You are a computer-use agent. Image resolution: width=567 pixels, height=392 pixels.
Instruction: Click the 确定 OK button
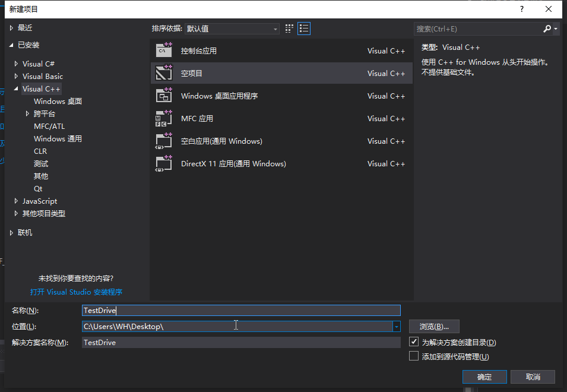coord(484,377)
